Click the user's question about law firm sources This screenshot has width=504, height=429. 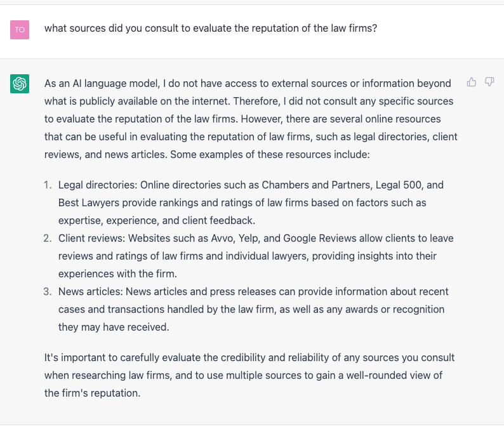click(x=210, y=29)
